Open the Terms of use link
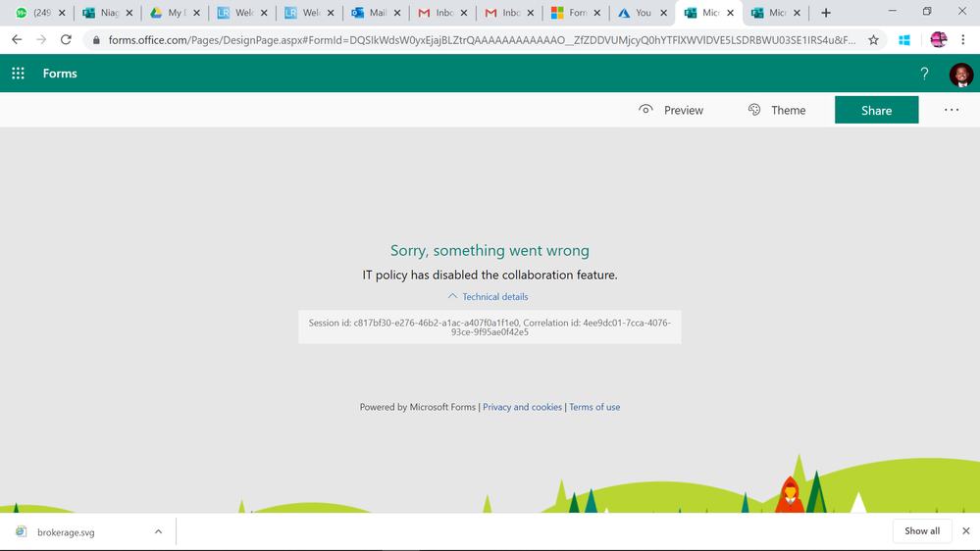 pos(594,407)
